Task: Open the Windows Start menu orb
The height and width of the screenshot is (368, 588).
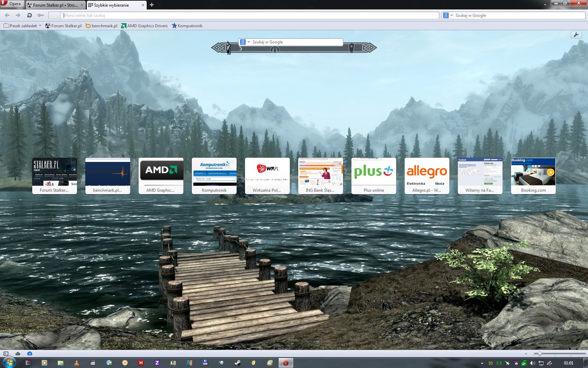Action: pos(9,362)
